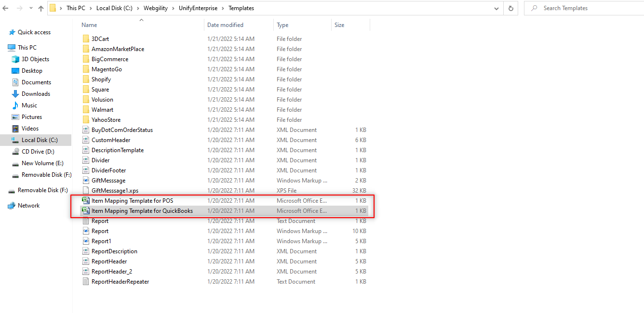This screenshot has height=313, width=644.
Task: Select the Report1 file name
Action: pyautogui.click(x=101, y=241)
